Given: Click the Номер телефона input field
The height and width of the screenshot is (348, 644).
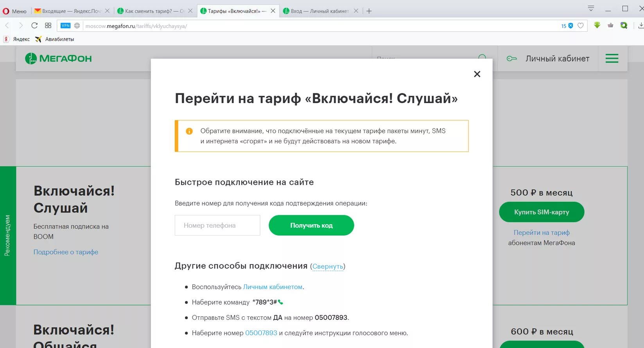Looking at the screenshot, I should 217,225.
